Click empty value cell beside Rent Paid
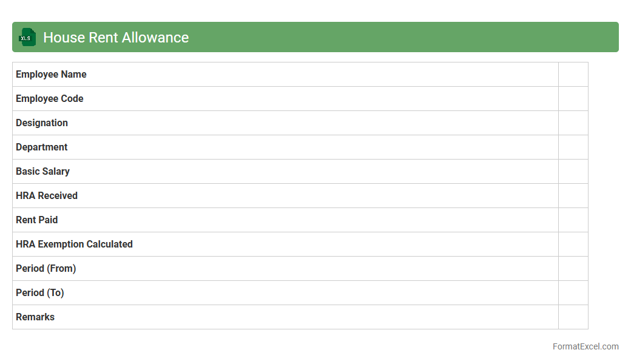This screenshot has width=631, height=364. [573, 220]
